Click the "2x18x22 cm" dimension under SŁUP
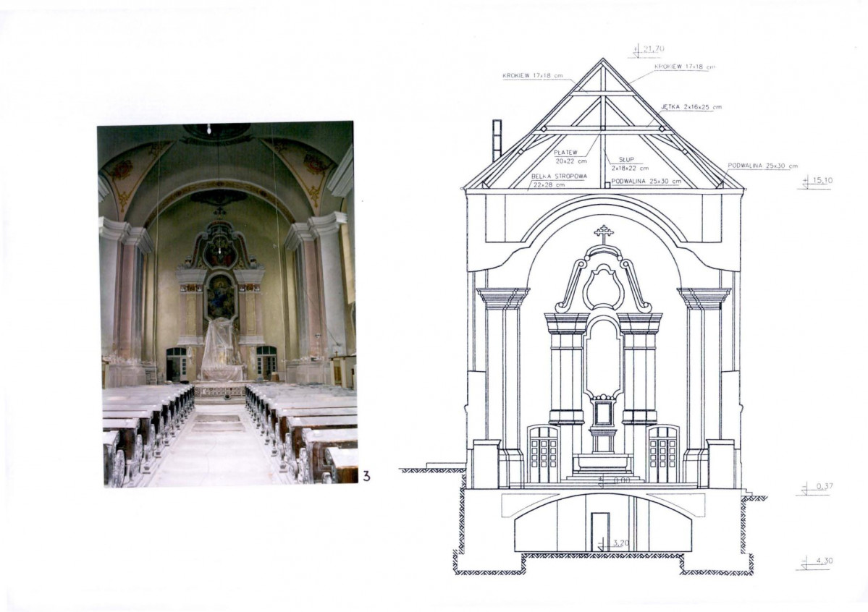 [629, 169]
